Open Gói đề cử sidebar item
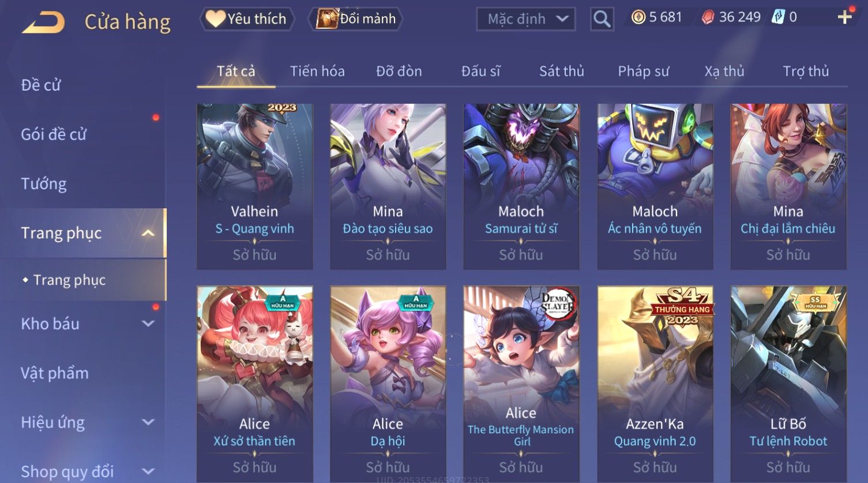 click(54, 134)
